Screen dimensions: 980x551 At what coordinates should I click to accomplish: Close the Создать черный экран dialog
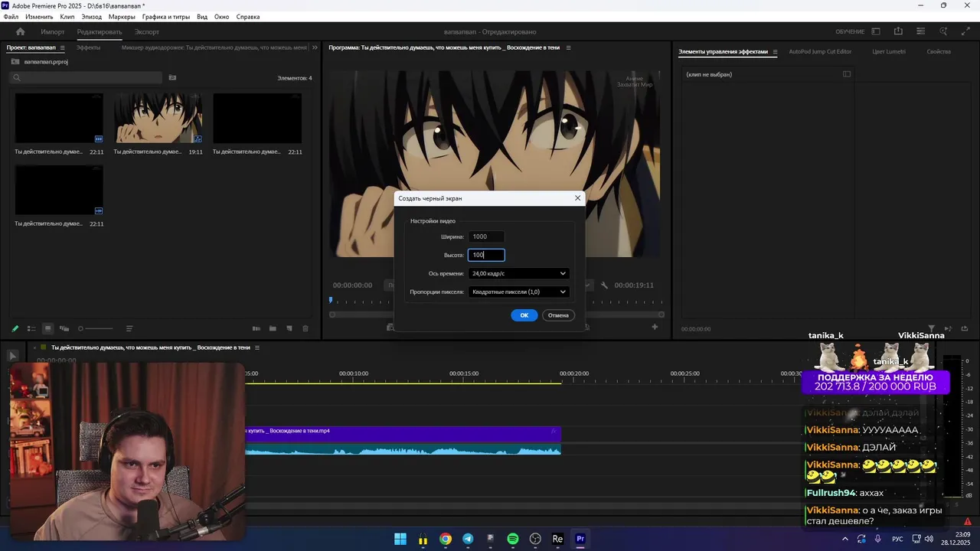coord(577,198)
